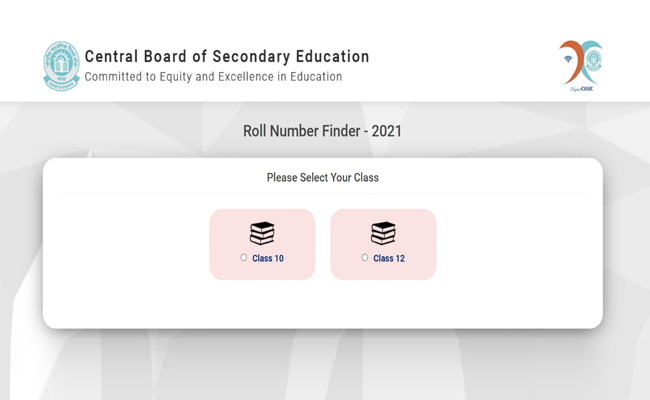Click the books icon above Class 10
This screenshot has height=400, width=650.
tap(262, 234)
